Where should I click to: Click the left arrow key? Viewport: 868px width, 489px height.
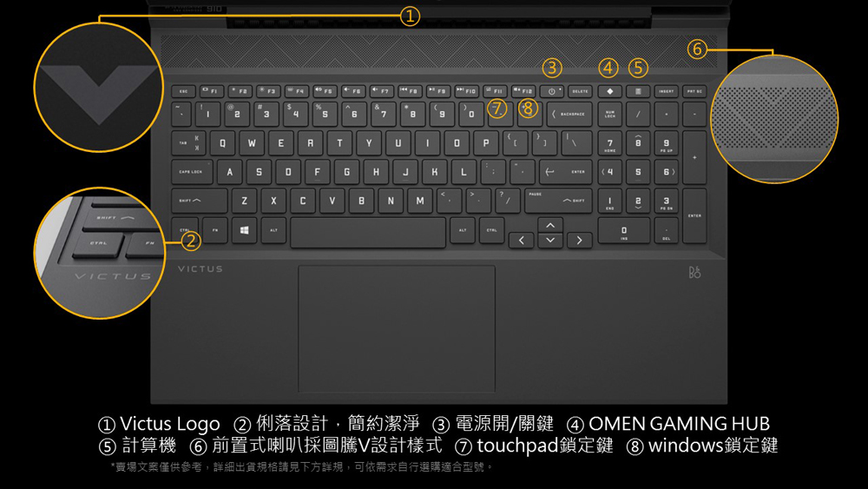(522, 241)
